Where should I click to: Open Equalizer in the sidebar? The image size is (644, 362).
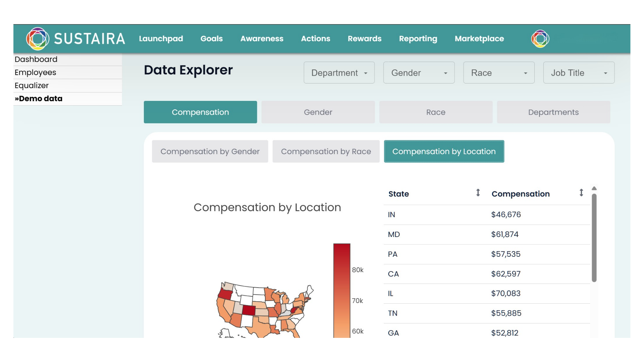click(32, 85)
